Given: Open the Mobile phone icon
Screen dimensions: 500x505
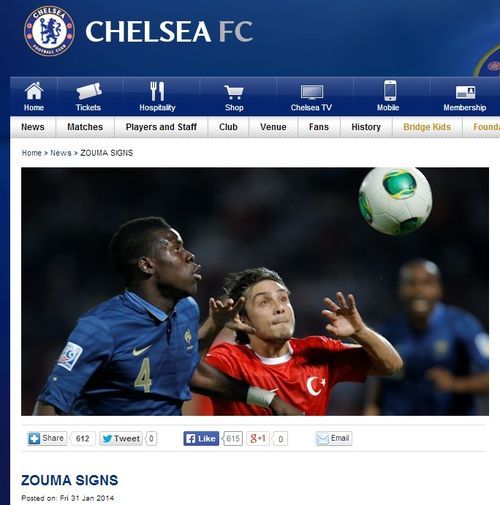Looking at the screenshot, I should point(390,90).
